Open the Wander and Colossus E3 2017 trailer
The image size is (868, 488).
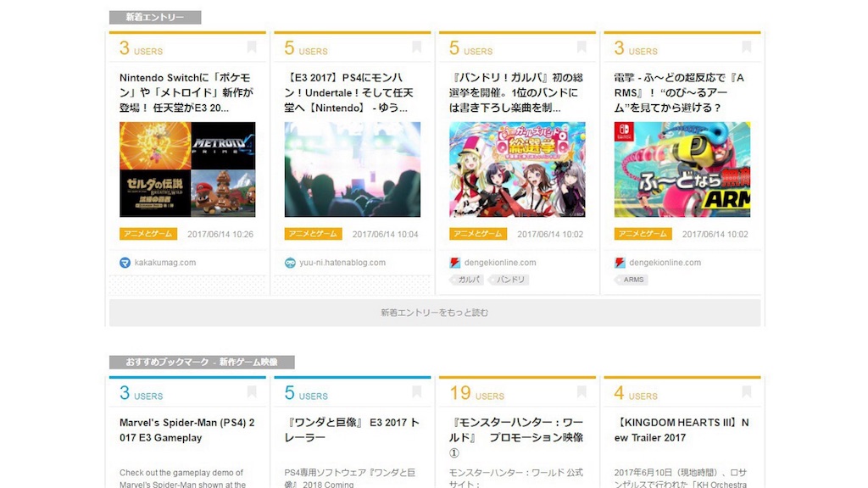tap(352, 430)
